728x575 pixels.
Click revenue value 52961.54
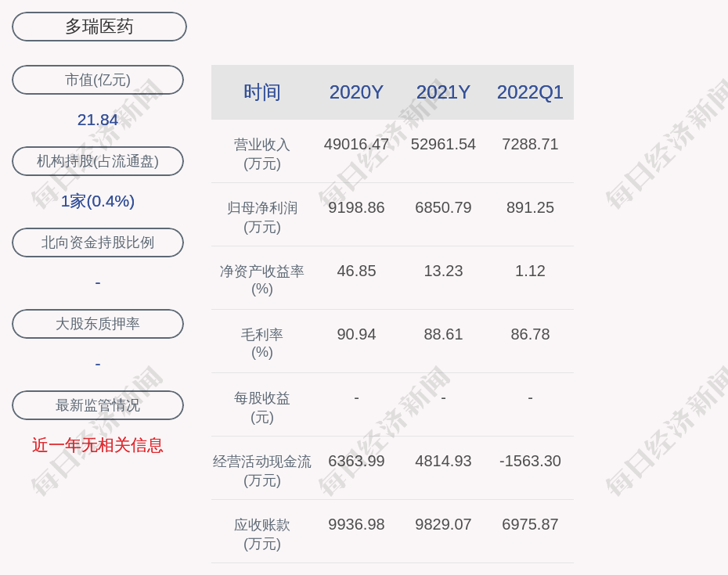(x=443, y=144)
